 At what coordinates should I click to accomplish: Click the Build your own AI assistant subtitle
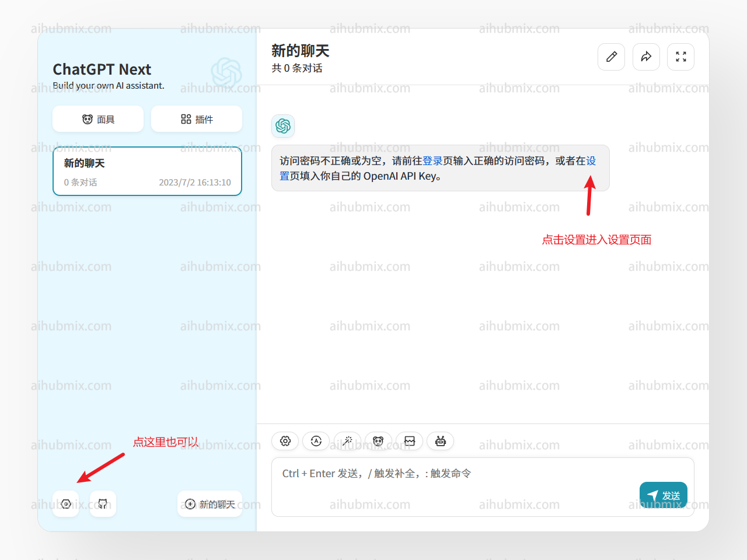pos(109,86)
